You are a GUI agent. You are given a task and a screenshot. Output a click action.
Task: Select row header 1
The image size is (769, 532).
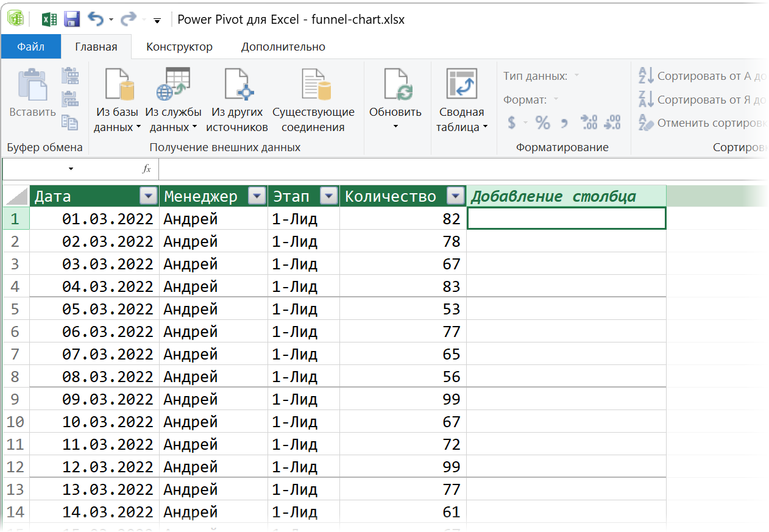tap(16, 219)
